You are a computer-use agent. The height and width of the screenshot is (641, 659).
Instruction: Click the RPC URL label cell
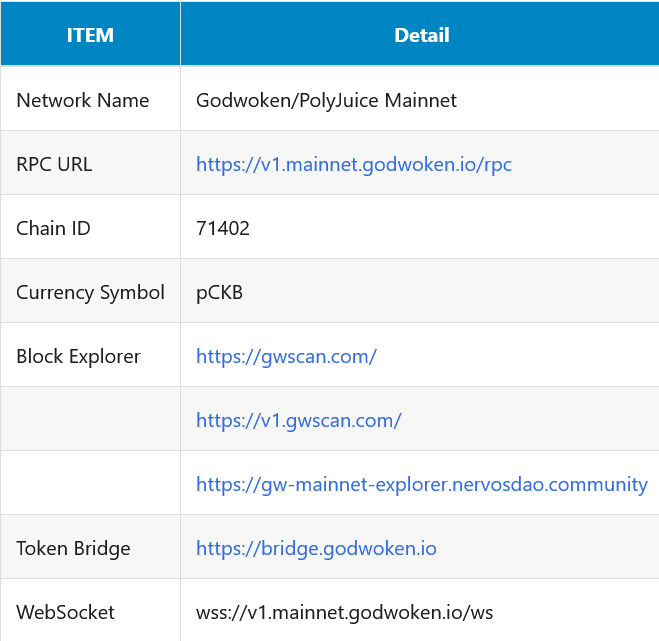(x=54, y=164)
